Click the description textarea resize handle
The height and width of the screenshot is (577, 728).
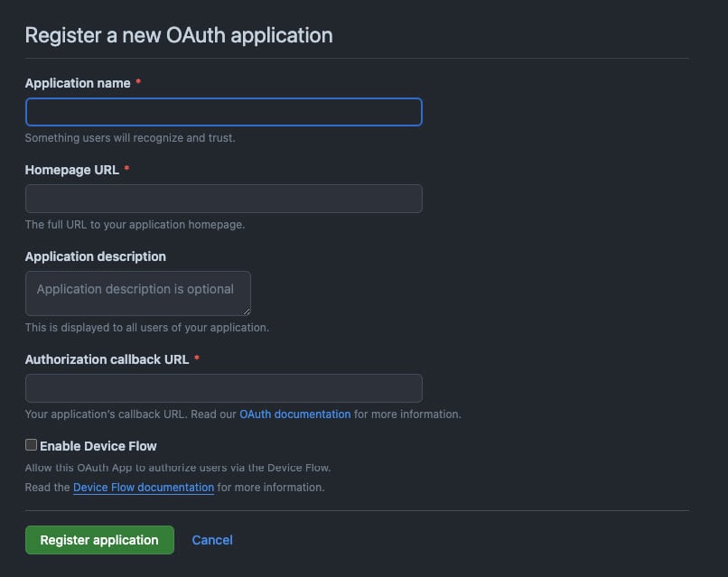tap(247, 312)
